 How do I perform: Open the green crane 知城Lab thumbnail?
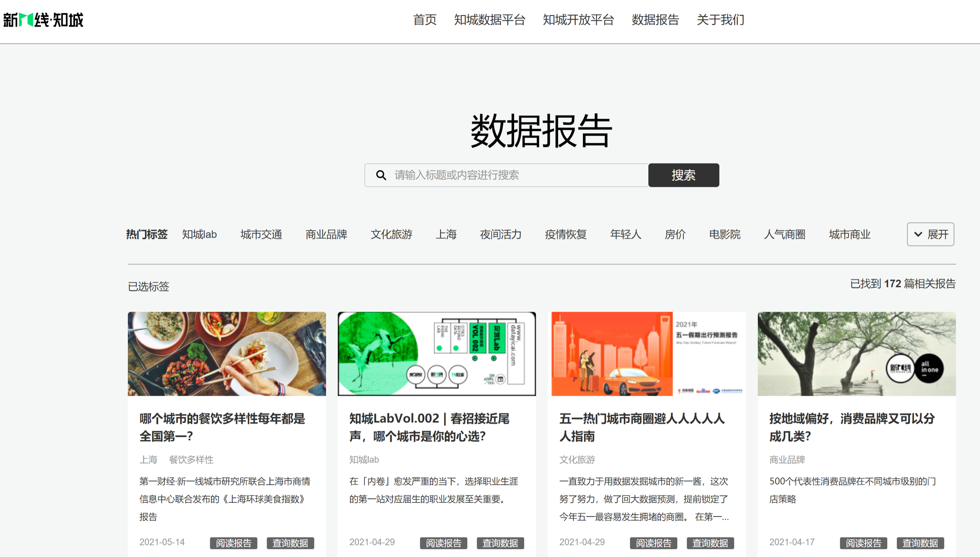437,353
